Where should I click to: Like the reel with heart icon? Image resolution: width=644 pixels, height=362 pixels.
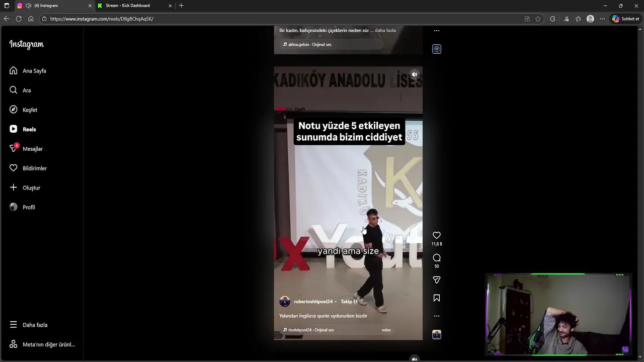pos(437,235)
